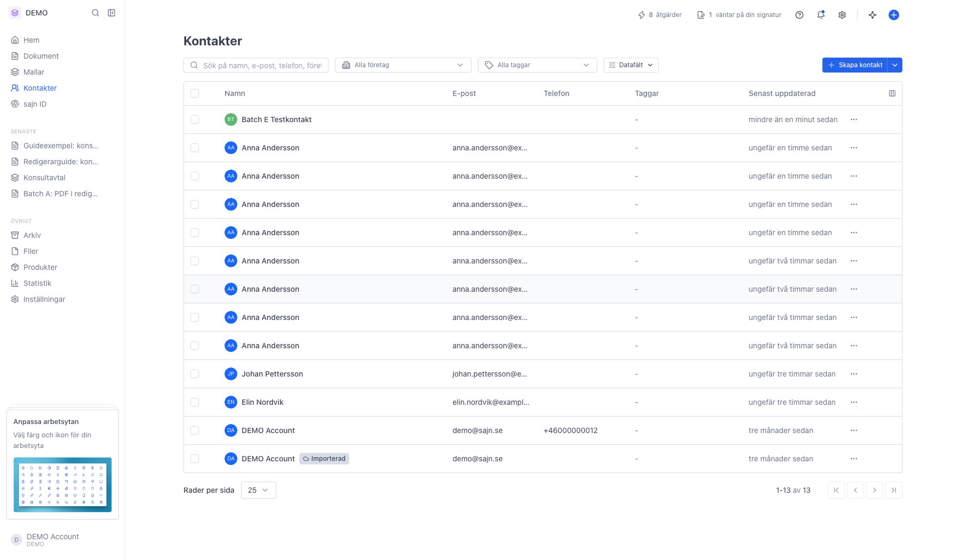Click the sparkle AI assistant icon
Screen dimensions: 960x560
[x=873, y=15]
